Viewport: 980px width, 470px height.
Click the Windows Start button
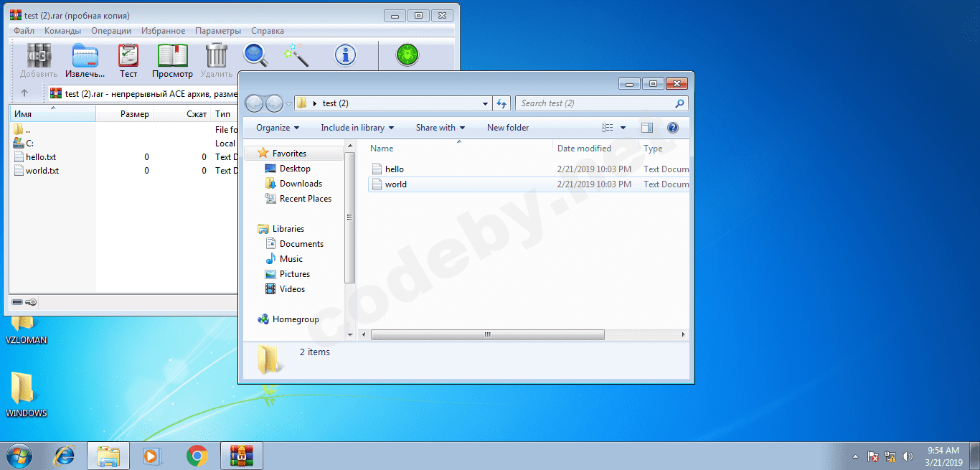(x=19, y=456)
